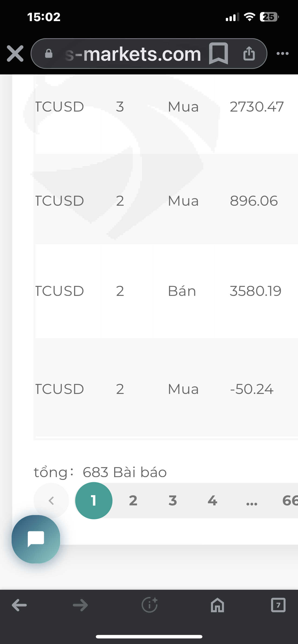Go forward with the browser forward arrow
298x644 pixels.
tap(80, 605)
